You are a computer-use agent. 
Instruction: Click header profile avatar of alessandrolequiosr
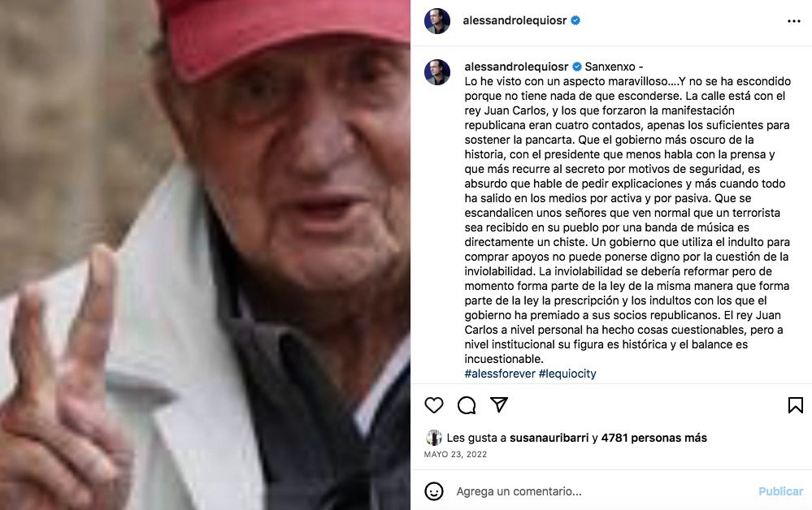[437, 21]
